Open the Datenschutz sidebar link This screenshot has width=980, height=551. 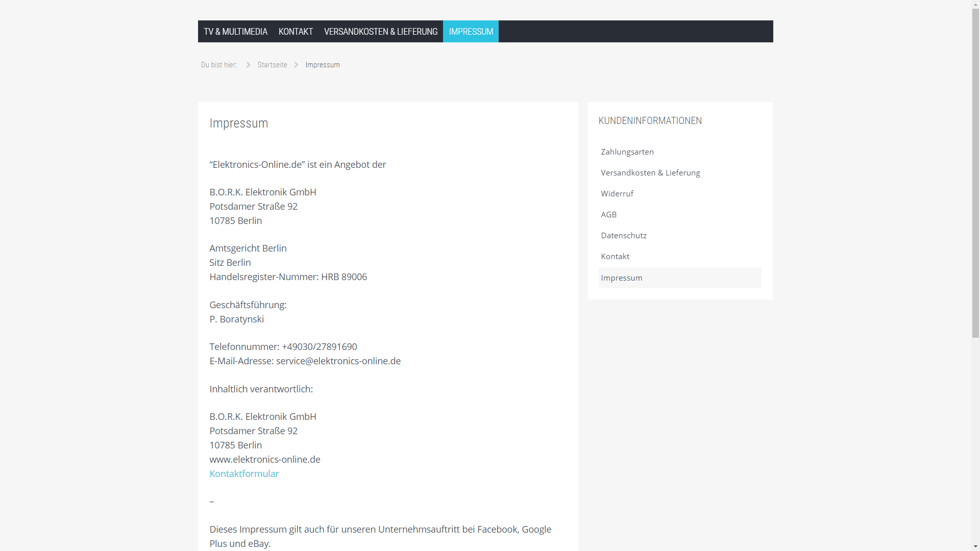pos(679,235)
